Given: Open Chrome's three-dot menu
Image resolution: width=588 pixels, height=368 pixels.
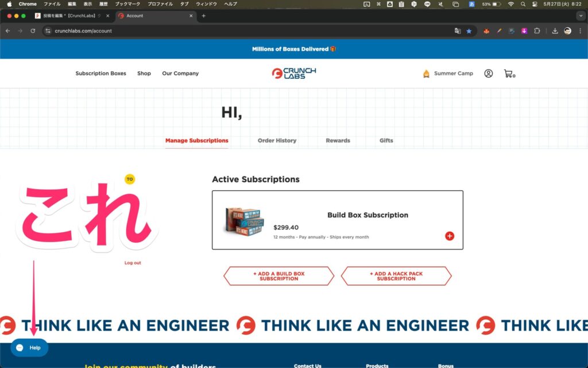Looking at the screenshot, I should point(580,31).
